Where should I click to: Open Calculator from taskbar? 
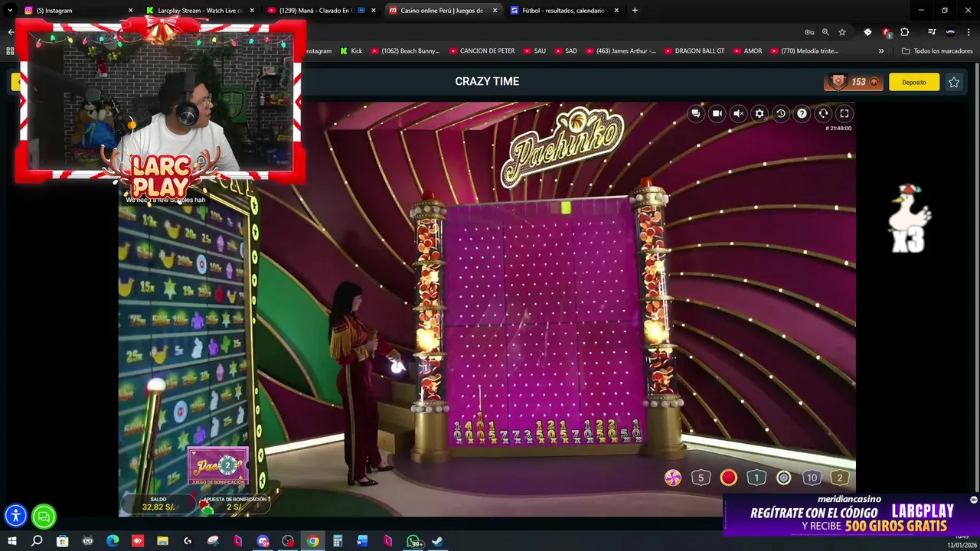[x=338, y=541]
